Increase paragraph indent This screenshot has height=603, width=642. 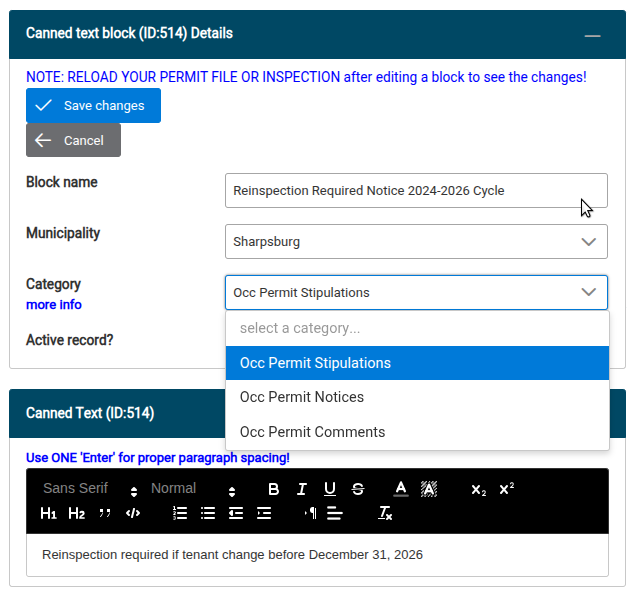264,513
